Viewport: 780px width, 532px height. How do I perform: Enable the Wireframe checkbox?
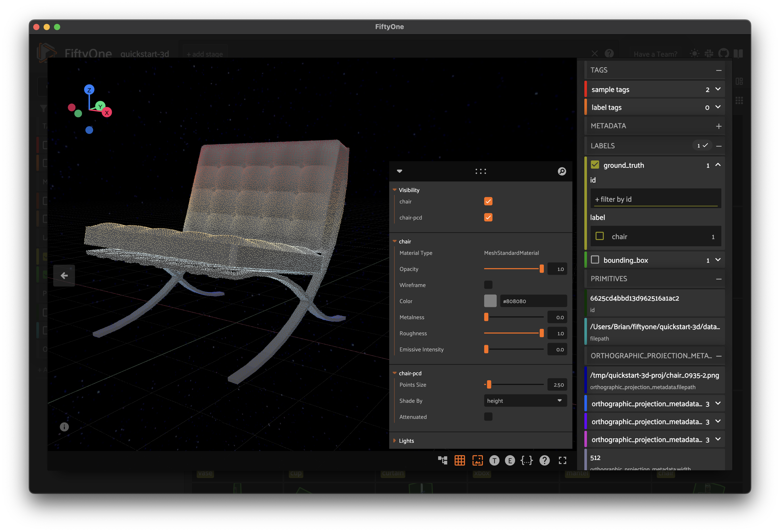[488, 285]
